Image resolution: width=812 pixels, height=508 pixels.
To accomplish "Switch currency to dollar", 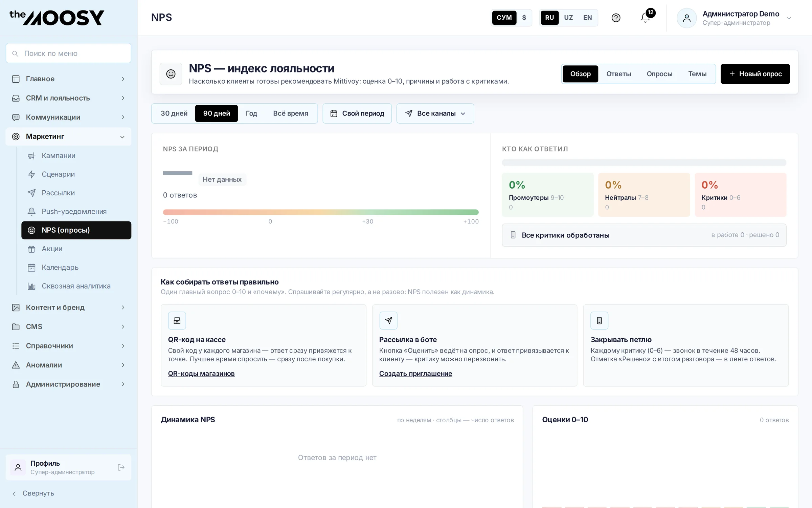I will click(x=524, y=18).
